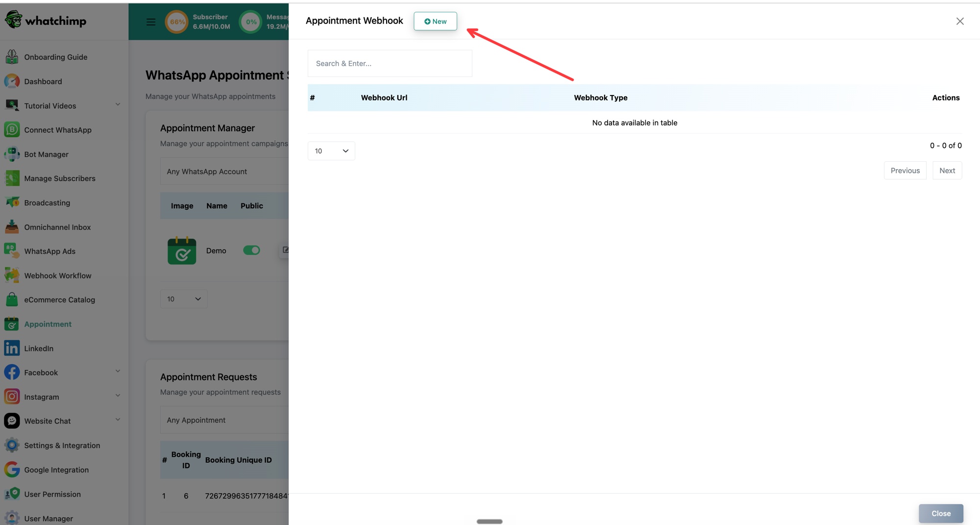Expand the Facebook submenu chevron
The image size is (980, 525).
click(x=118, y=371)
